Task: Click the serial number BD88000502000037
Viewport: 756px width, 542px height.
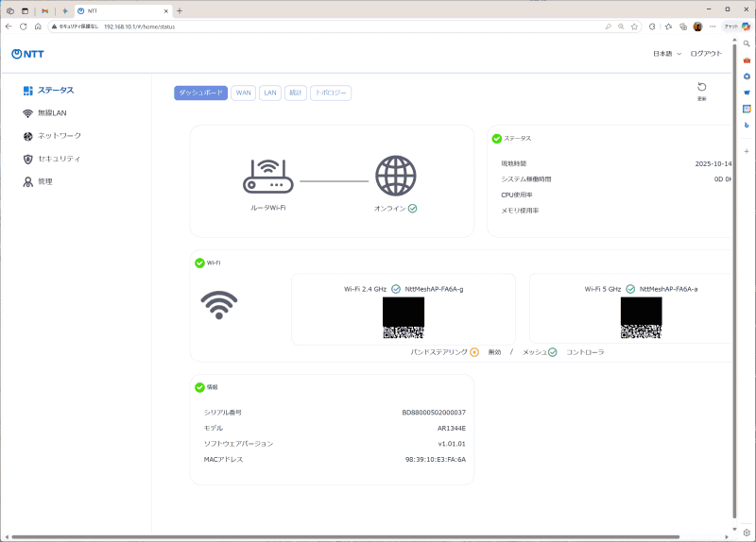Action: pos(434,413)
